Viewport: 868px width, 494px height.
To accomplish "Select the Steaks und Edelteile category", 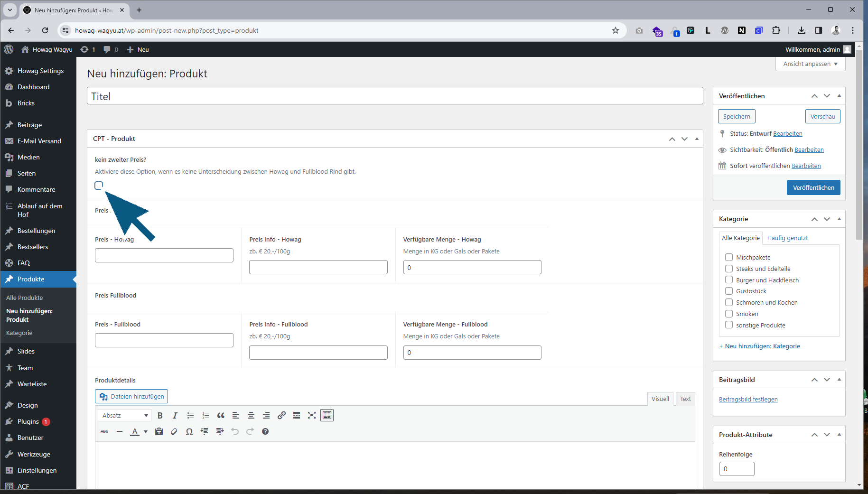I will tap(729, 269).
